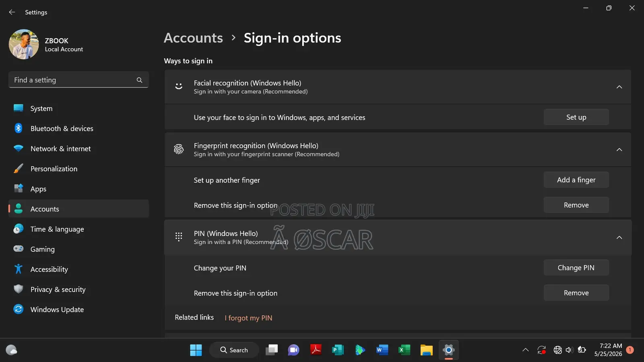The image size is (644, 362).
Task: Click the Network Wi-Fi icon in sidebar
Action: click(19, 148)
